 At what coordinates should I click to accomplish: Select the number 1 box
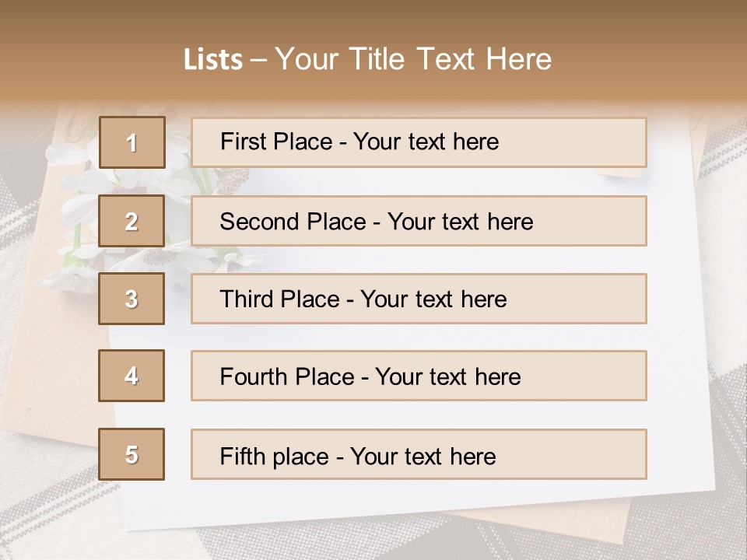coord(132,142)
